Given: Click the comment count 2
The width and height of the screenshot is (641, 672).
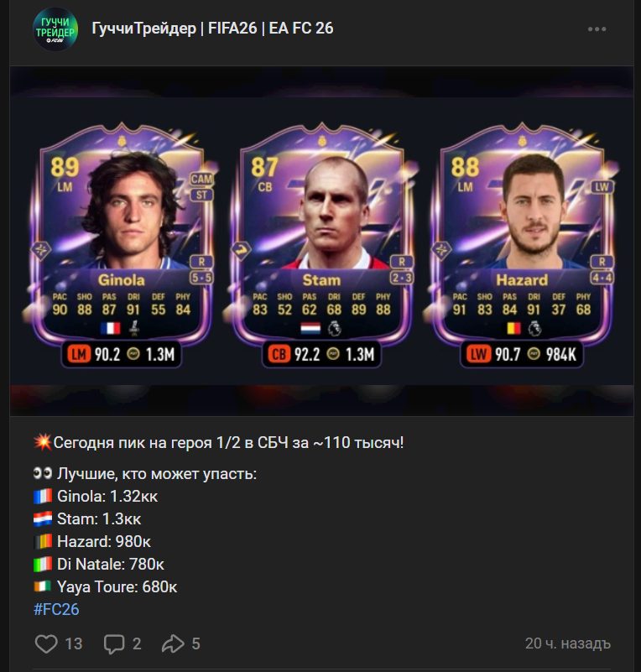Looking at the screenshot, I should tap(137, 643).
